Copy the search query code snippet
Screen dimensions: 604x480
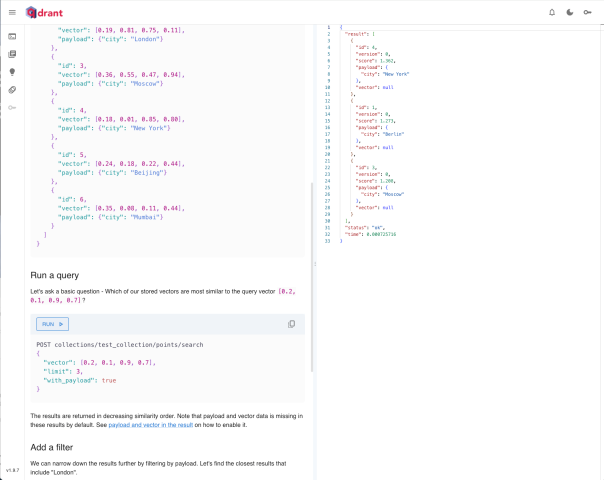pos(291,324)
